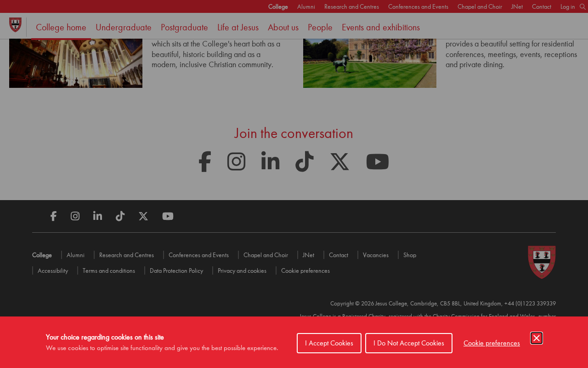Open footer Vacancies link
This screenshot has height=368, width=588.
[376, 255]
